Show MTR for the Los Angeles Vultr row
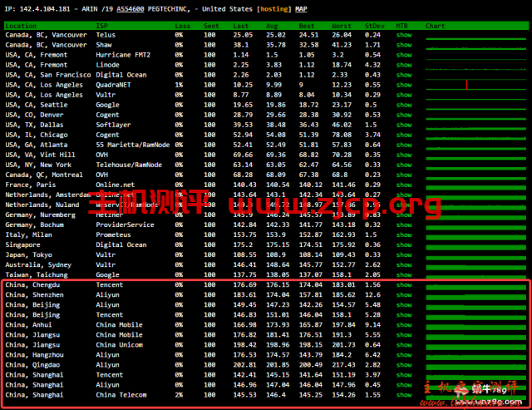Screen dimensions: 532x410 click(404, 95)
